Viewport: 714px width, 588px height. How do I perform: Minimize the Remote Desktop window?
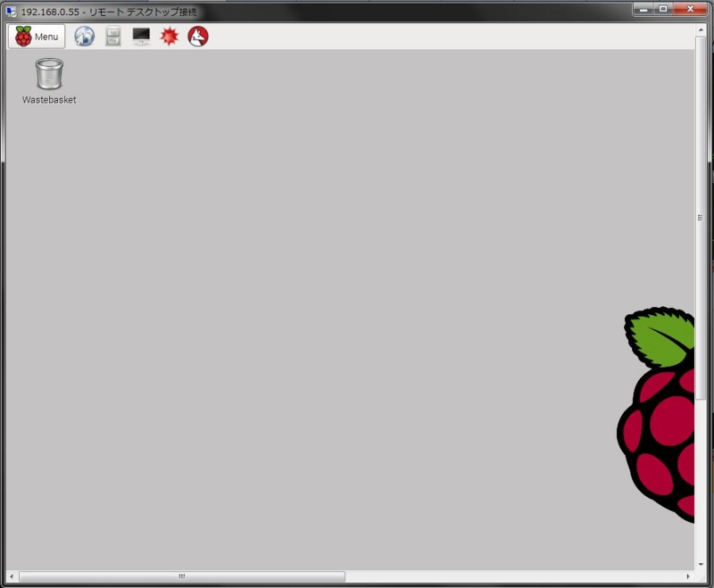click(x=643, y=9)
